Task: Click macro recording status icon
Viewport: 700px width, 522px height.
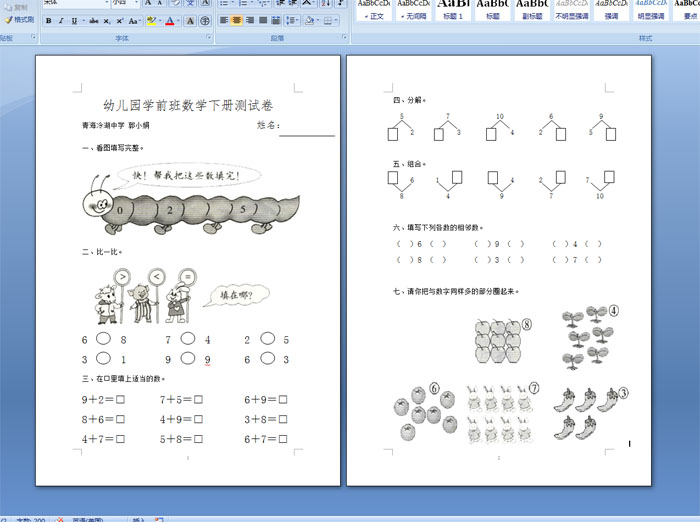Action: (159, 520)
